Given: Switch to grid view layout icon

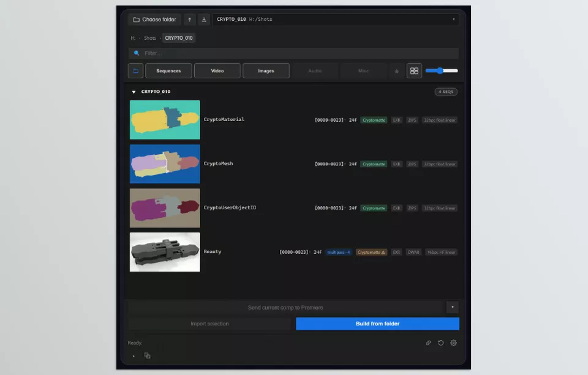Looking at the screenshot, I should [x=415, y=71].
